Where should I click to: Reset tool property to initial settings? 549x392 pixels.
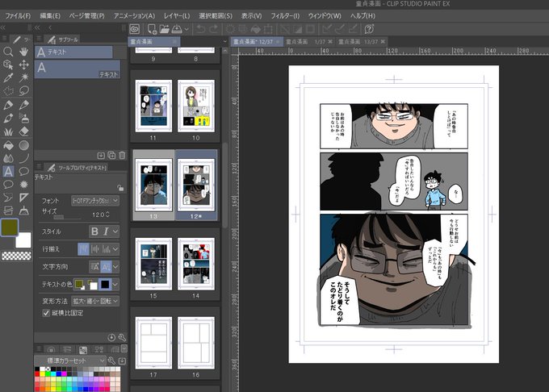coord(111,337)
